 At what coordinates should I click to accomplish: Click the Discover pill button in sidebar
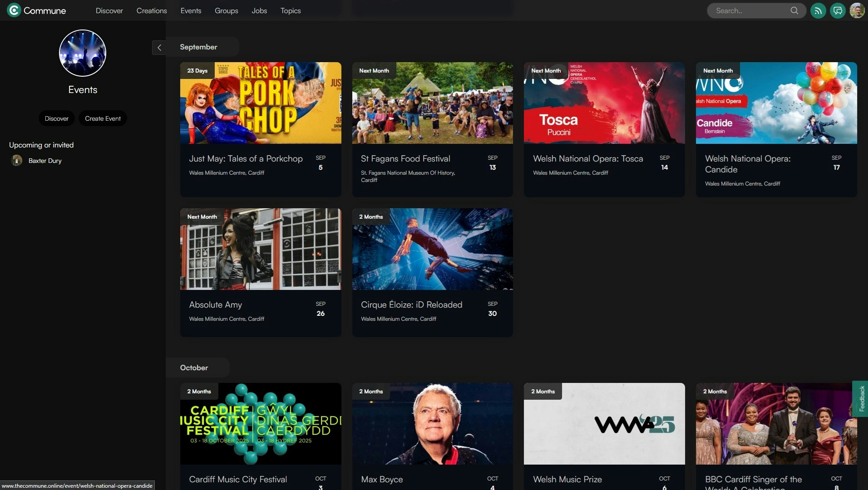57,118
